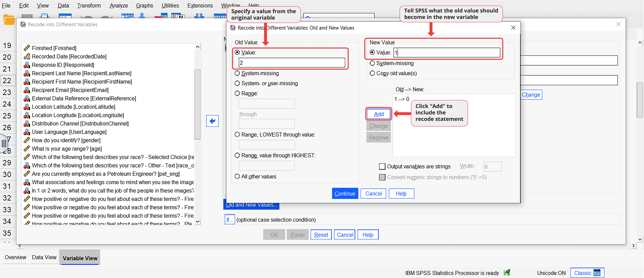
Task: Select Old Value System-missing radio button
Action: tap(237, 73)
